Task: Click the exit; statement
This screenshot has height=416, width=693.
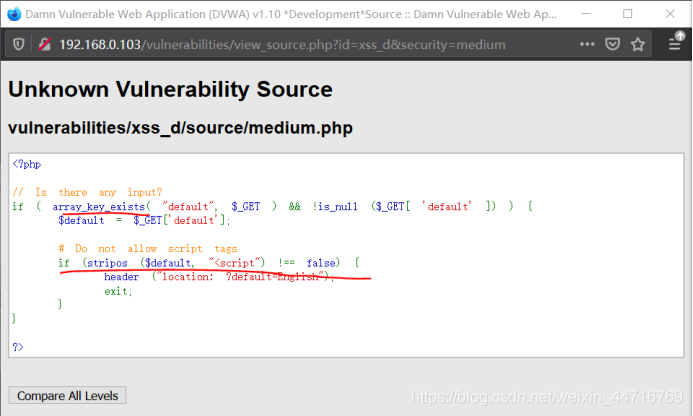Action: click(118, 291)
